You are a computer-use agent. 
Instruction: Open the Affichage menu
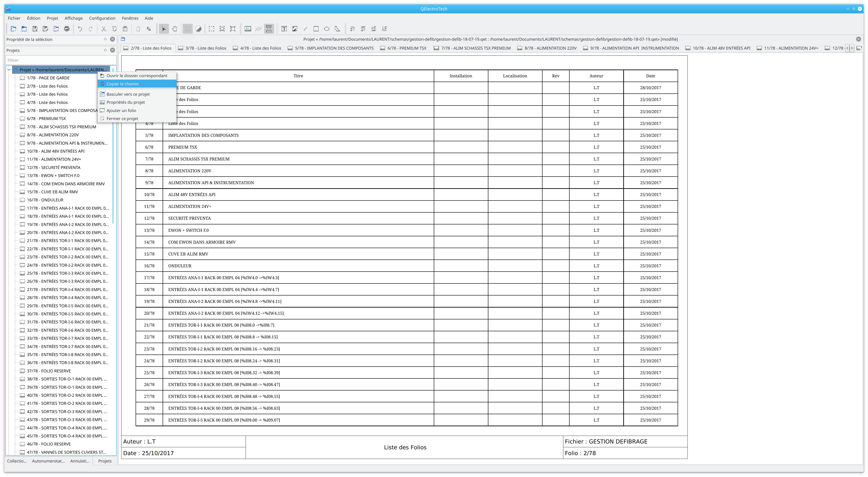(73, 18)
